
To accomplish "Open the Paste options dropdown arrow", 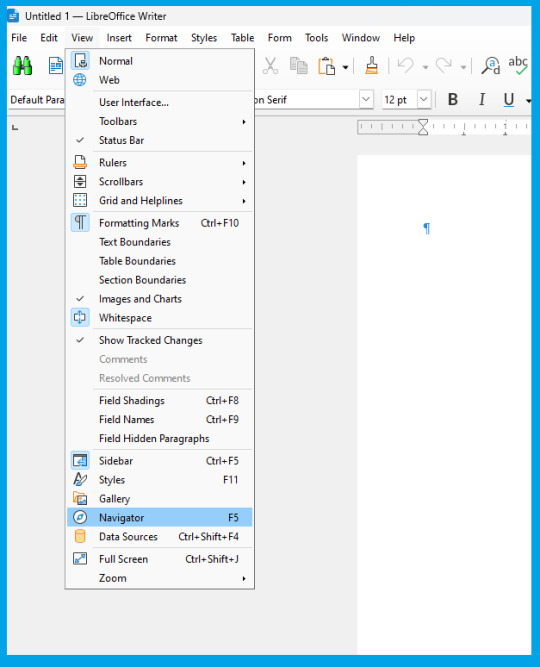I will [345, 67].
